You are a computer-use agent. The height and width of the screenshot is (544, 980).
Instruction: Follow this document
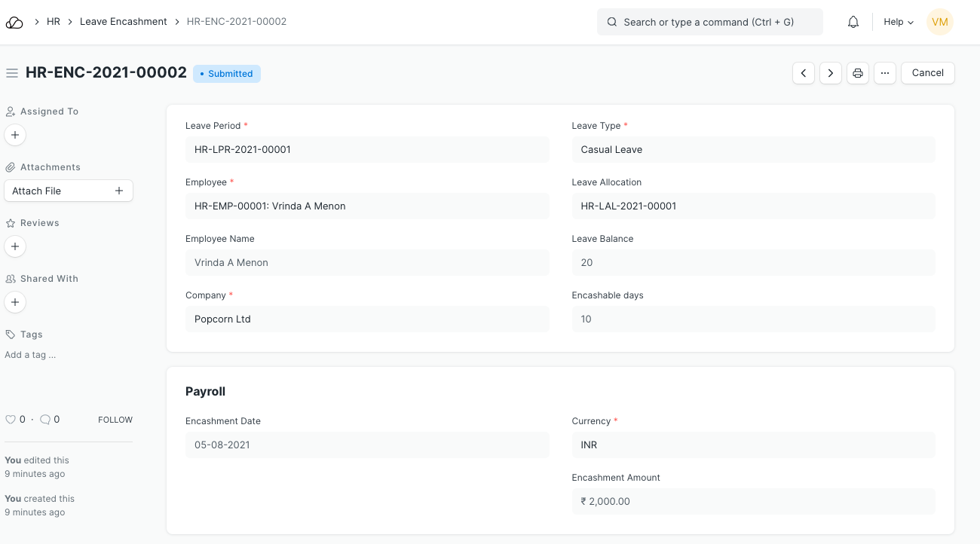tap(115, 420)
